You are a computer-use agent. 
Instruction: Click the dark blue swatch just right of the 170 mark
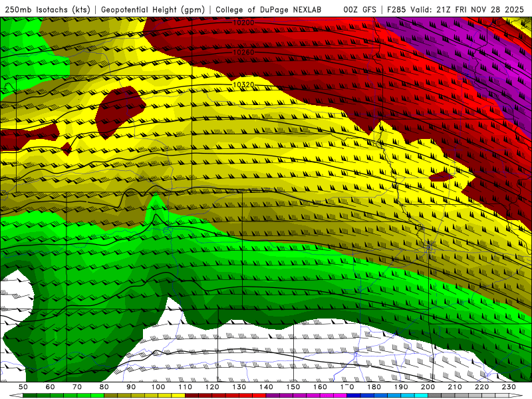coord(354,396)
